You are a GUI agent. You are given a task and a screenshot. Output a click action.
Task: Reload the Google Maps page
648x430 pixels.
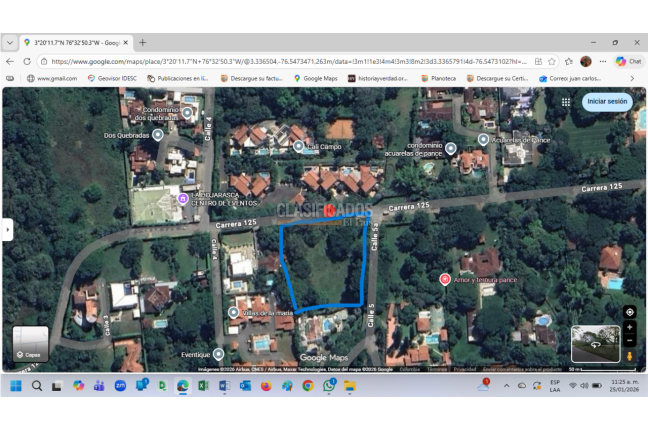(x=27, y=62)
